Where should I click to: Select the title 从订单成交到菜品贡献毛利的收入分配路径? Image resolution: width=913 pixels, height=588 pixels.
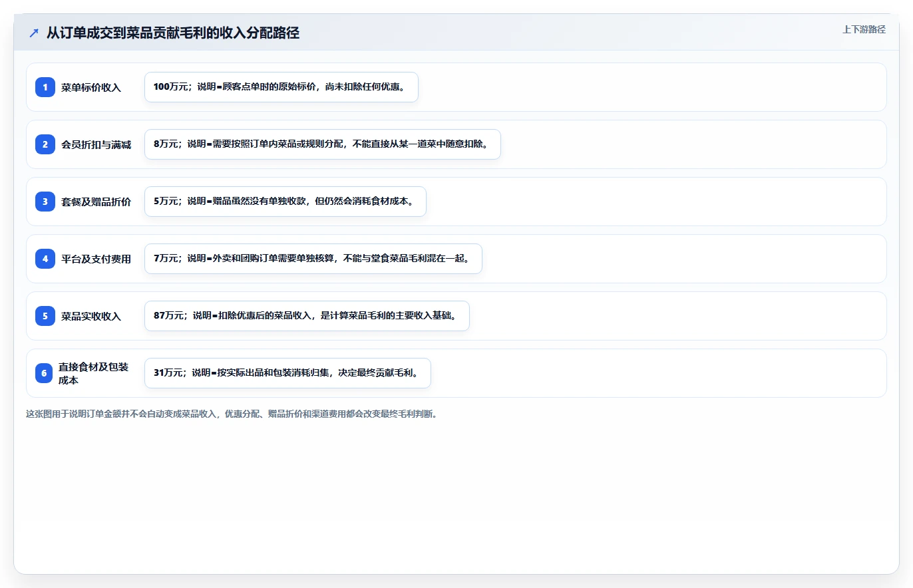click(173, 33)
